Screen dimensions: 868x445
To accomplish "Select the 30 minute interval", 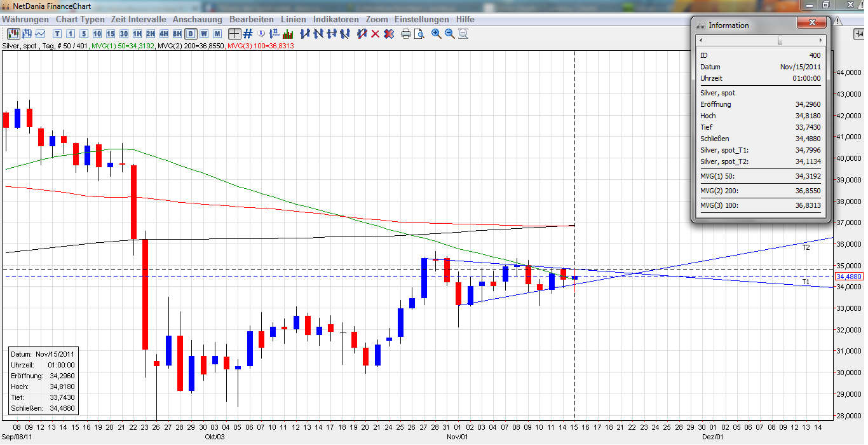I will coord(124,34).
